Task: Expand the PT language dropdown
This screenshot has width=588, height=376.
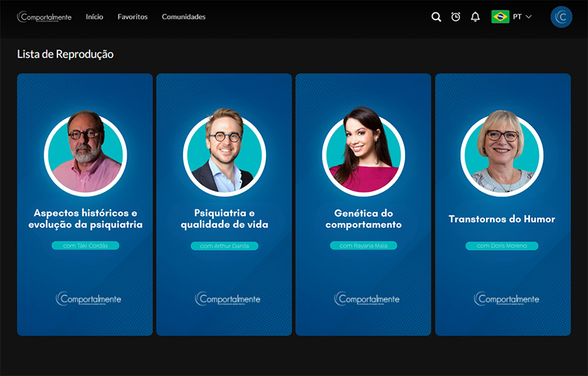Action: 523,17
